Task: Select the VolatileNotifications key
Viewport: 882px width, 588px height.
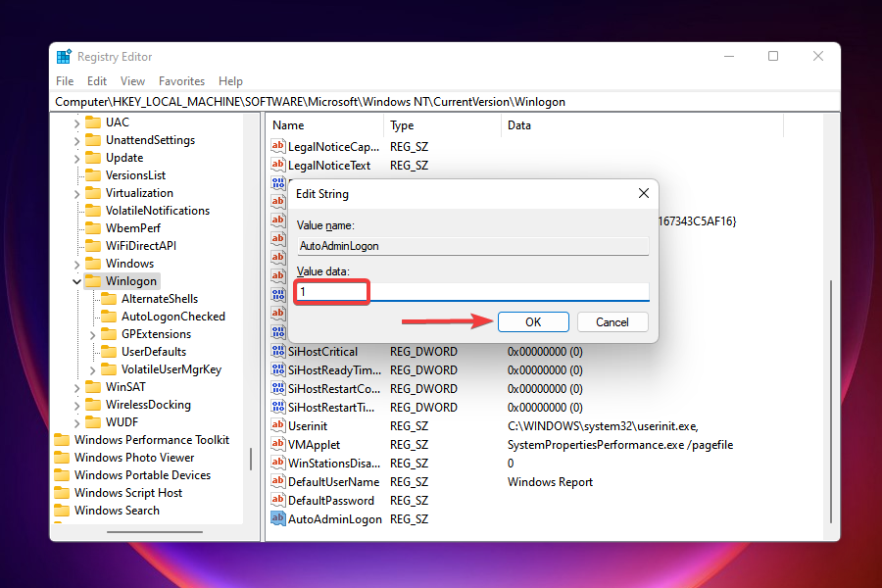Action: tap(158, 211)
